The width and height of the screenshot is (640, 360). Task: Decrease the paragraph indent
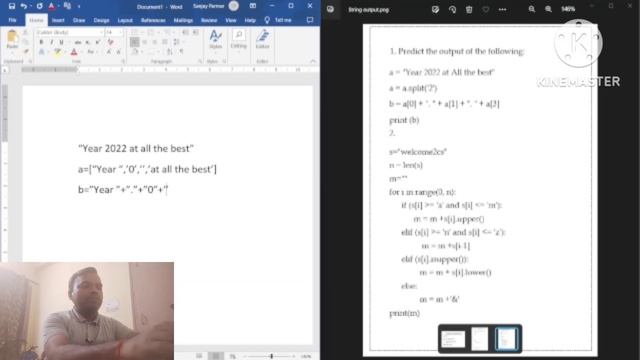[185, 32]
